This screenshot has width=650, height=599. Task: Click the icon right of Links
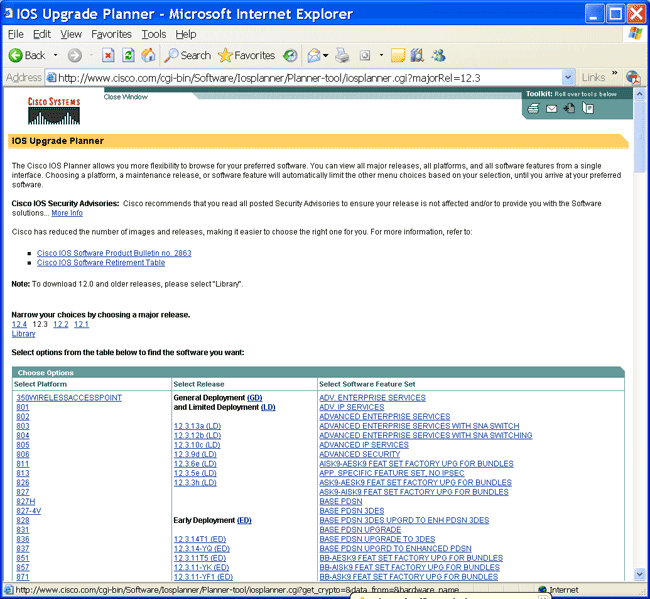click(x=633, y=77)
